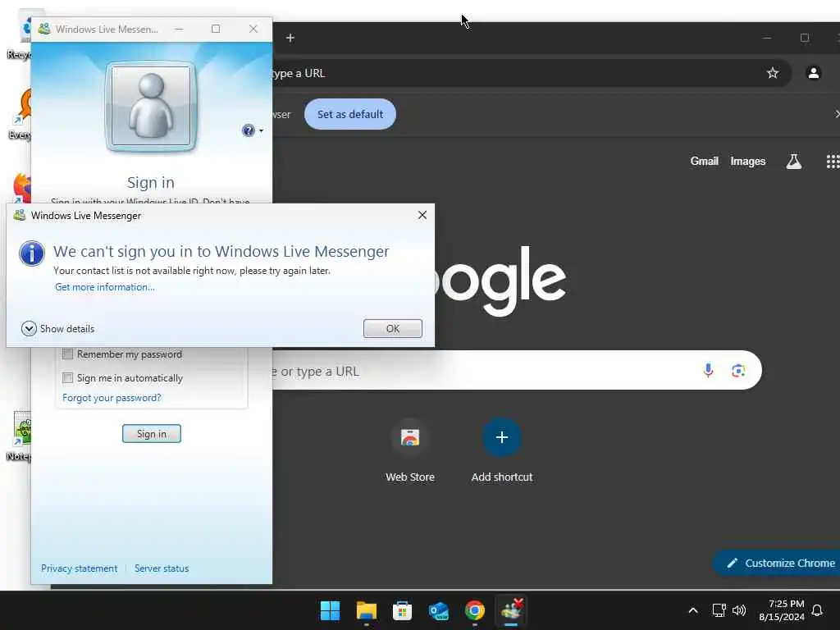Open the clock showing 7:25 PM
Viewport: 840px width, 630px height.
(x=782, y=610)
